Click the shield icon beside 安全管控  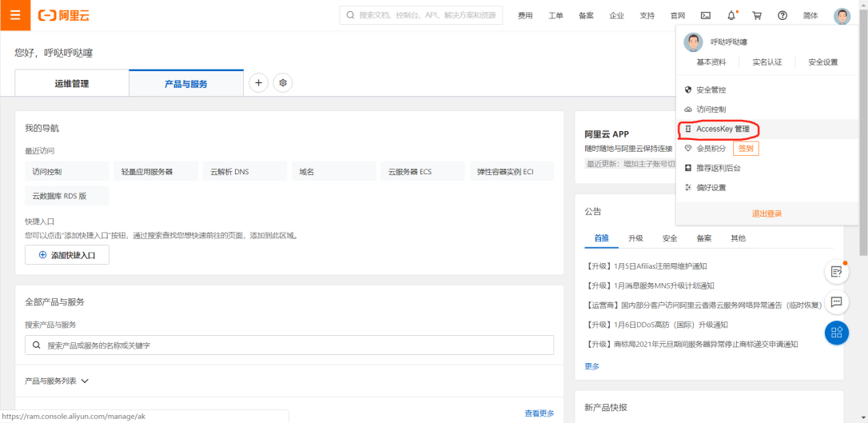click(688, 90)
